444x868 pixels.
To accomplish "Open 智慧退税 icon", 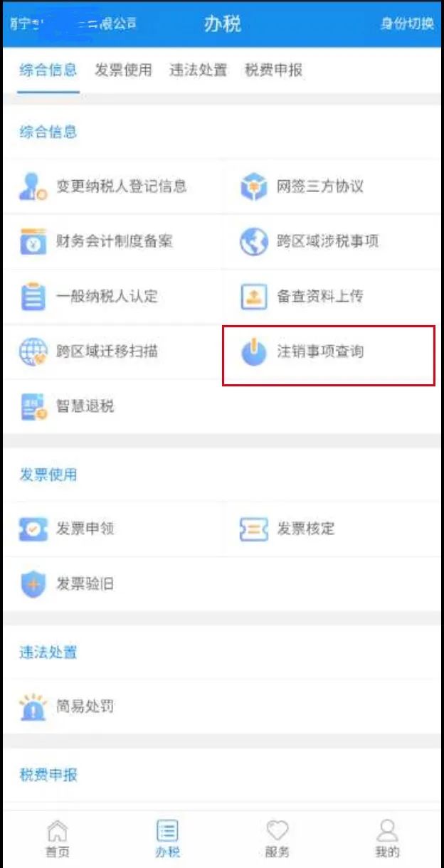I will pos(33,406).
